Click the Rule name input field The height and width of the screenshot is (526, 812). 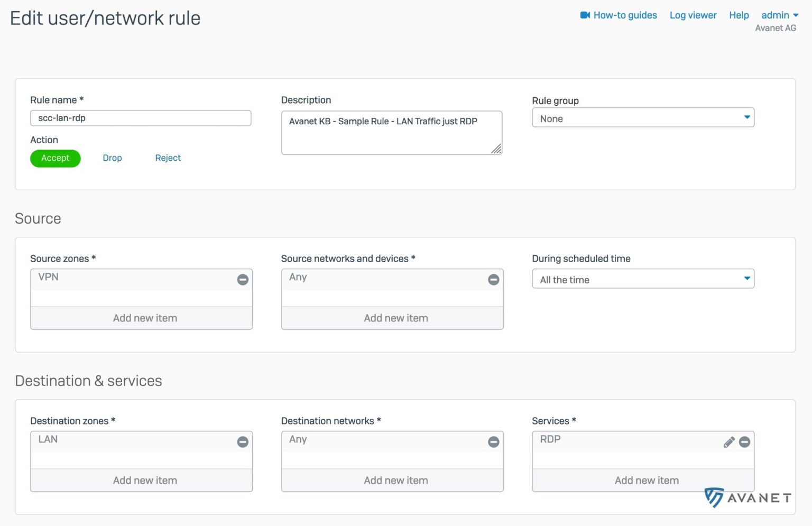tap(141, 117)
